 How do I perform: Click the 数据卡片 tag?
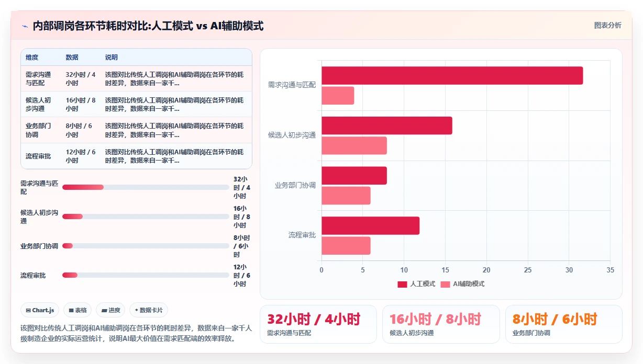(149, 310)
